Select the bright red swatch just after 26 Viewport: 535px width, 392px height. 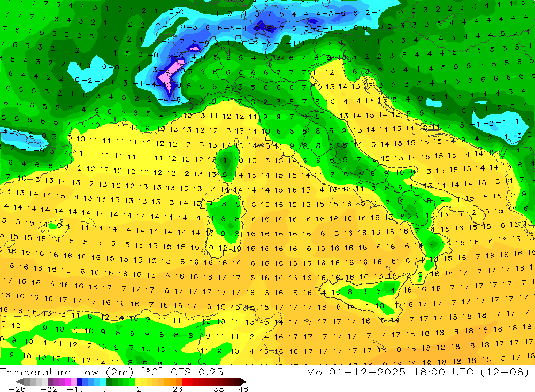(x=185, y=381)
